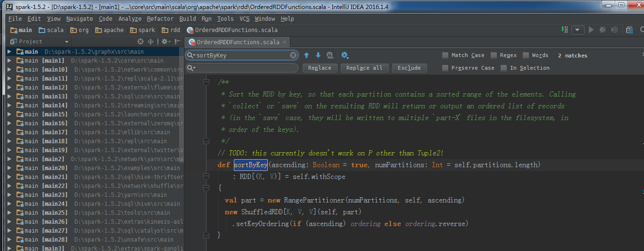Click the Make Project build icon
This screenshot has height=251, width=644.
[x=565, y=30]
